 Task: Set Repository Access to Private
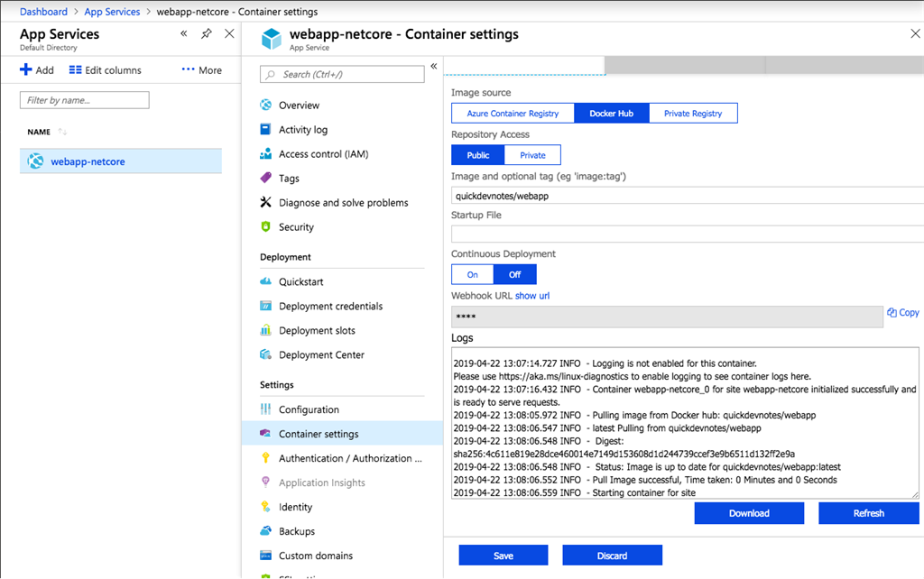coord(532,154)
